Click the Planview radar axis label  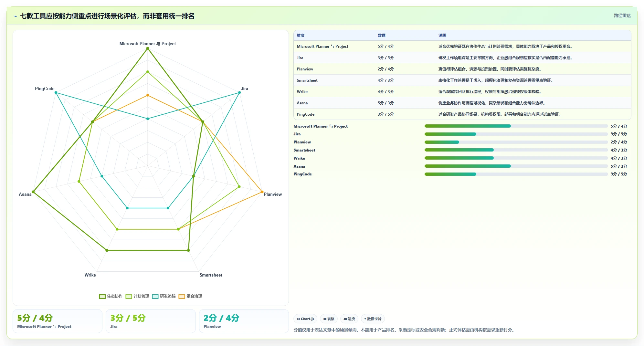[273, 194]
